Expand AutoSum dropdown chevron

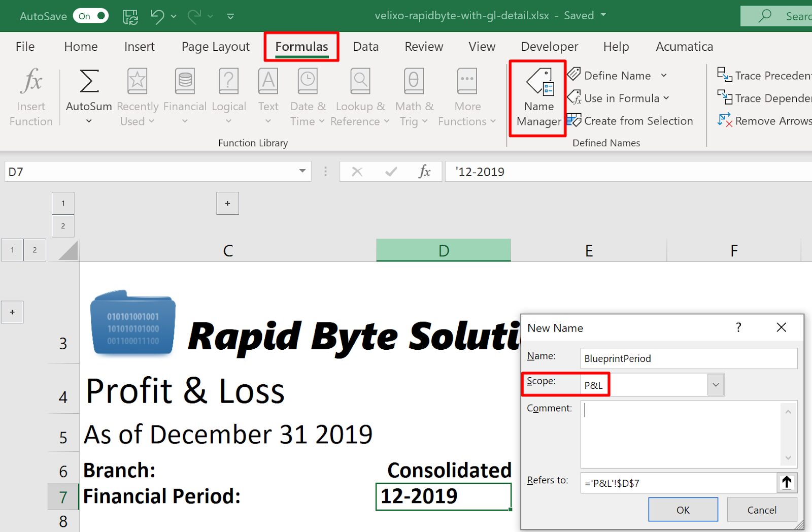[x=89, y=121]
